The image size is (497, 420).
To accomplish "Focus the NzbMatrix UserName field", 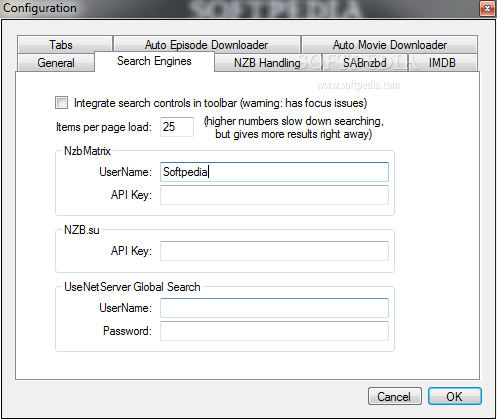I will [x=274, y=172].
